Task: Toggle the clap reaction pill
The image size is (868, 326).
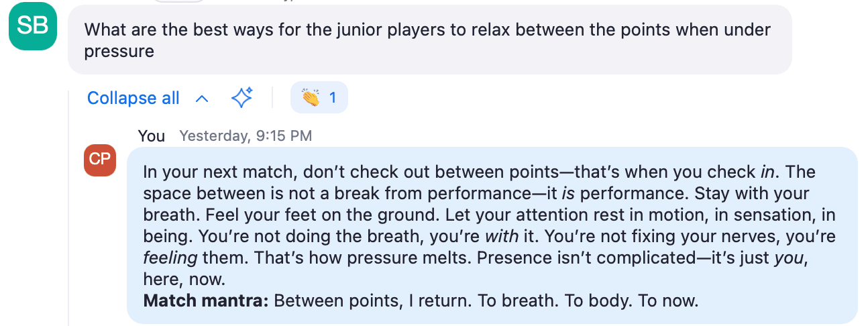Action: coord(319,98)
